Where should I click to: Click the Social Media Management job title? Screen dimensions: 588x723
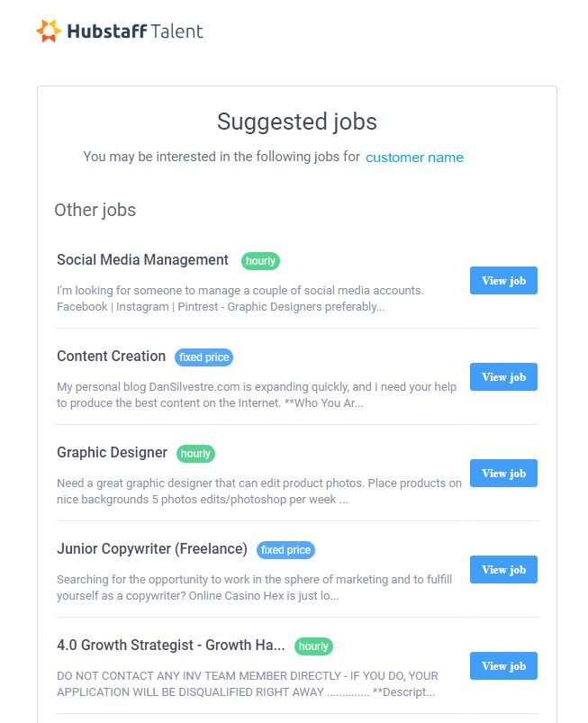tap(142, 260)
